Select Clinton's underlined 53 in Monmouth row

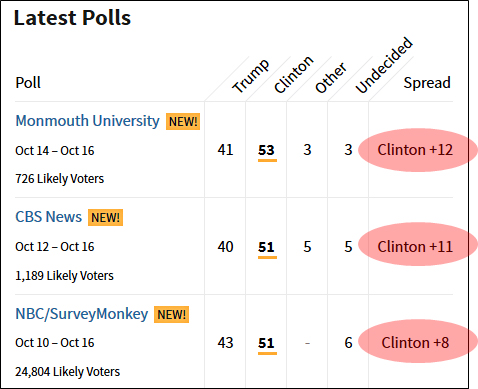click(266, 151)
